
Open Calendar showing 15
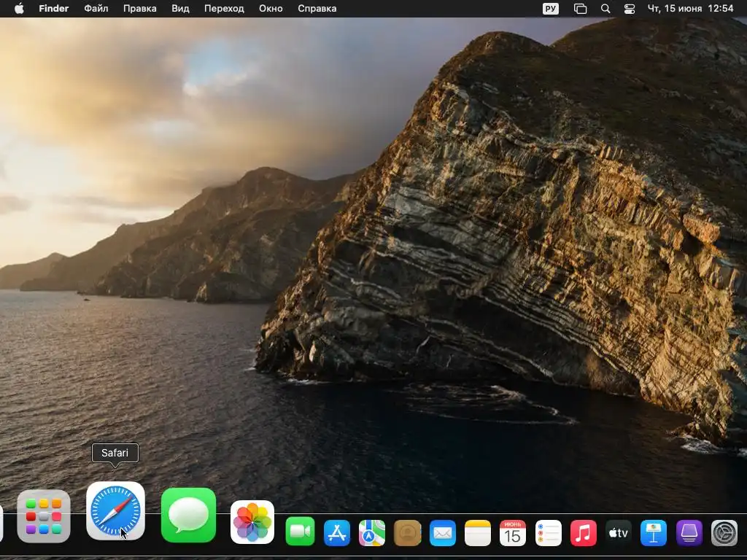513,533
